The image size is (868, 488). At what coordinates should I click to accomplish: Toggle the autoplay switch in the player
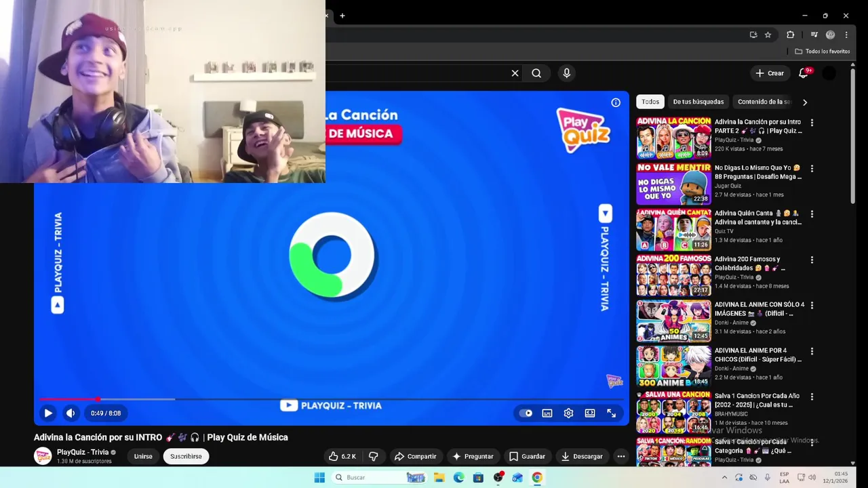[526, 413]
